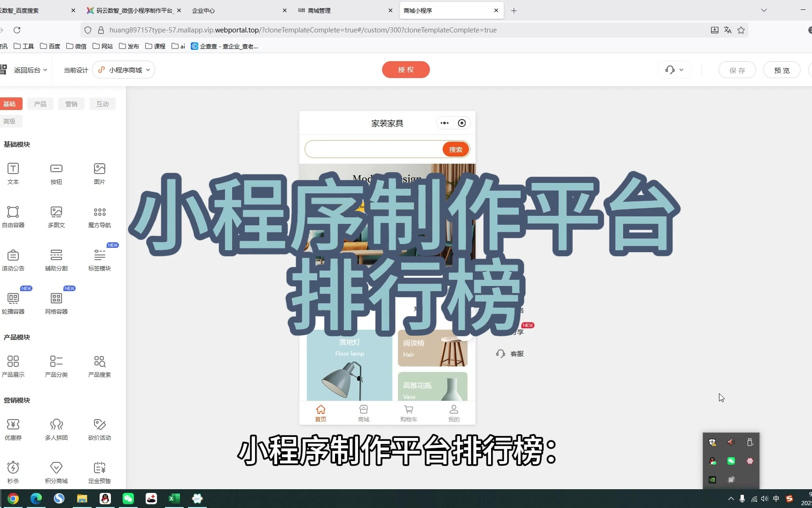
Task: Select the 产品搜索 product search module
Action: click(x=100, y=362)
